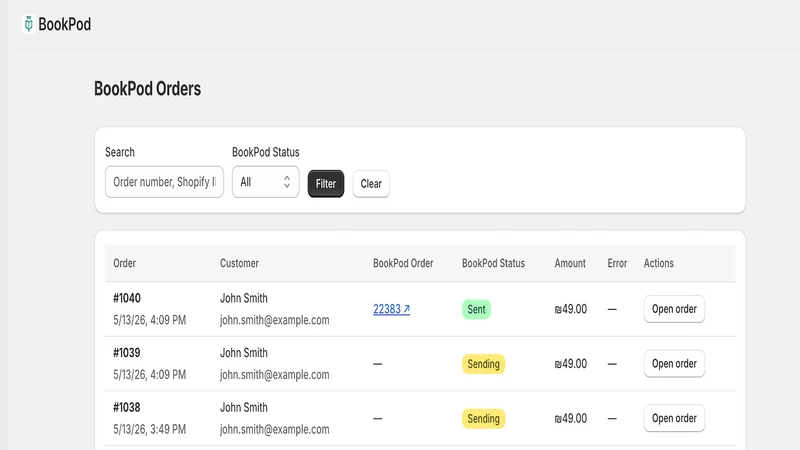
Task: Click timestamp 5/13/26, 3:49 PM
Action: (x=149, y=429)
